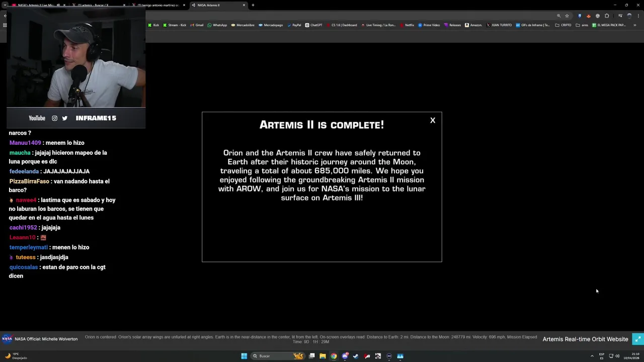Viewport: 644px width, 362px height.
Task: Open File Explorer from taskbar
Action: 323,356
